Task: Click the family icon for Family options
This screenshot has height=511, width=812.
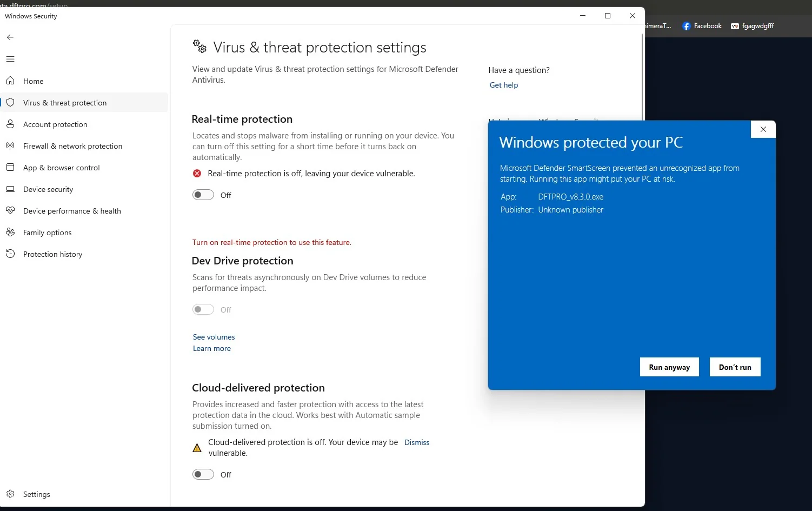Action: tap(10, 232)
